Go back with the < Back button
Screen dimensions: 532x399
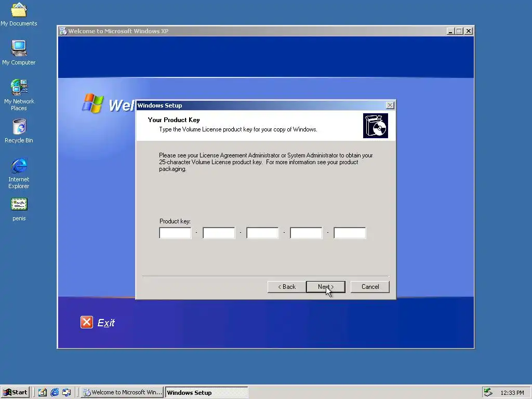point(287,287)
